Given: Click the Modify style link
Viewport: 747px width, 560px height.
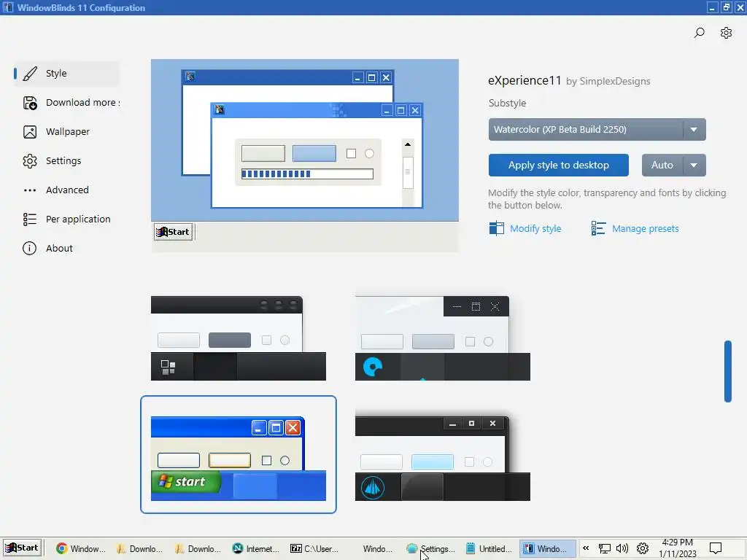Looking at the screenshot, I should (x=535, y=228).
